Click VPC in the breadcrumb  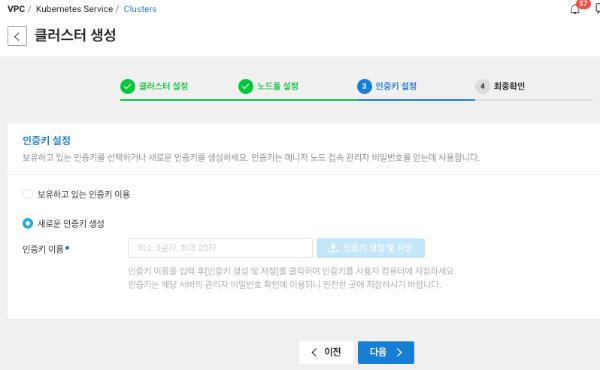pyautogui.click(x=16, y=9)
